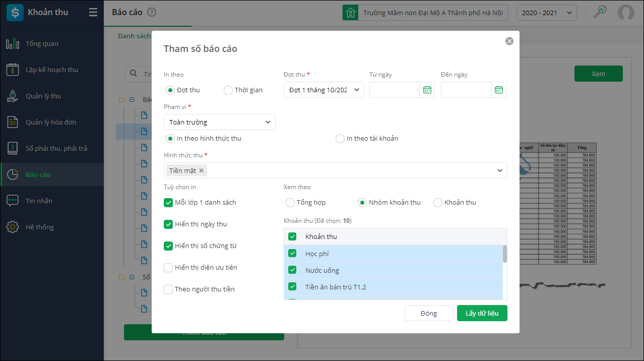The width and height of the screenshot is (644, 361).
Task: Go to Quản lý hóa đơn menu
Action: [x=51, y=122]
